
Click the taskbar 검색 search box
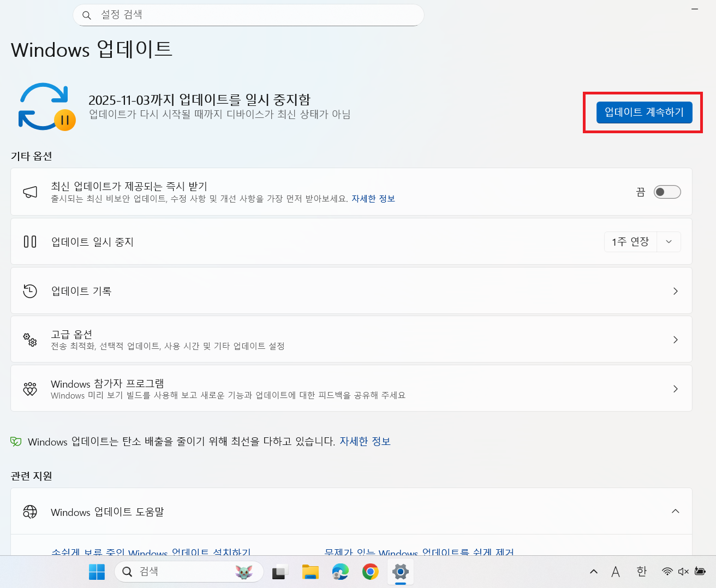[189, 572]
